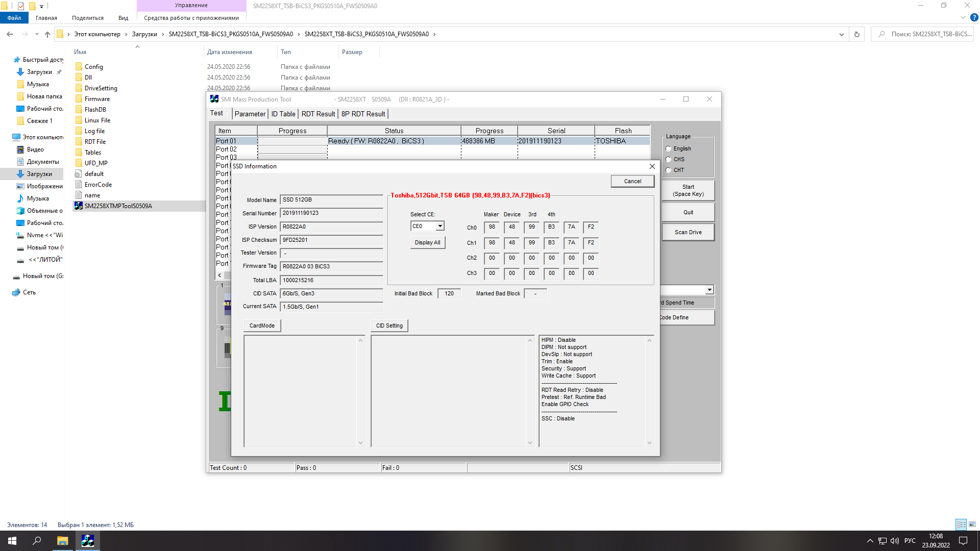This screenshot has width=980, height=551.
Task: Open the Windows Start menu
Action: (x=12, y=541)
